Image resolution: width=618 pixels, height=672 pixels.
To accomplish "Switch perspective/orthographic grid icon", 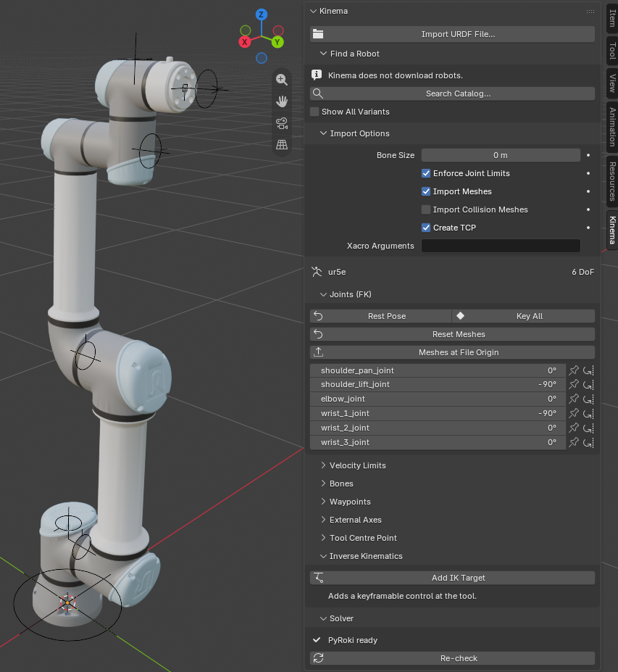I will pos(281,145).
